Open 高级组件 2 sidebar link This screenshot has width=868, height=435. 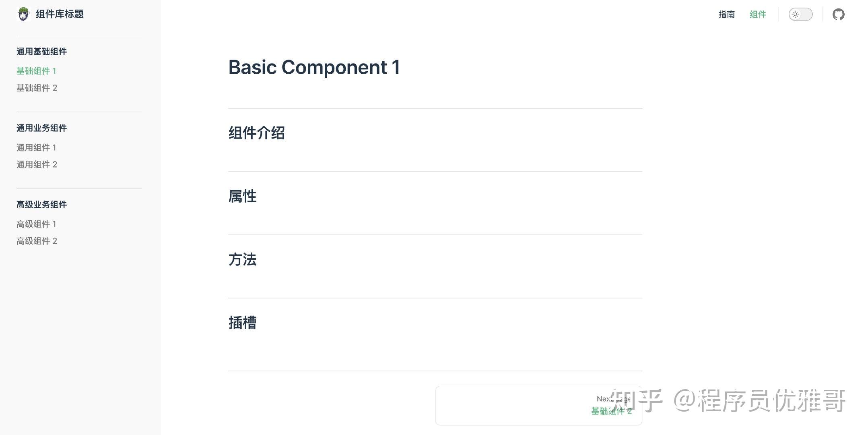point(37,241)
